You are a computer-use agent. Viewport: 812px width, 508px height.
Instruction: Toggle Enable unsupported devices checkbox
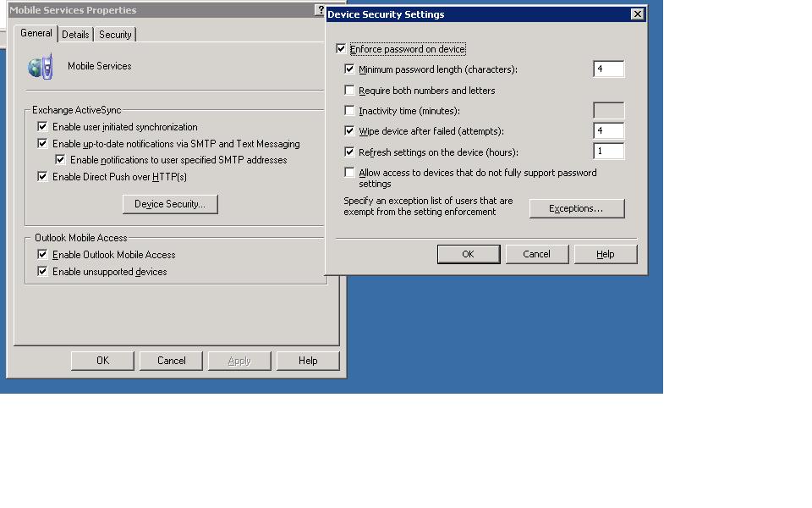click(x=42, y=271)
